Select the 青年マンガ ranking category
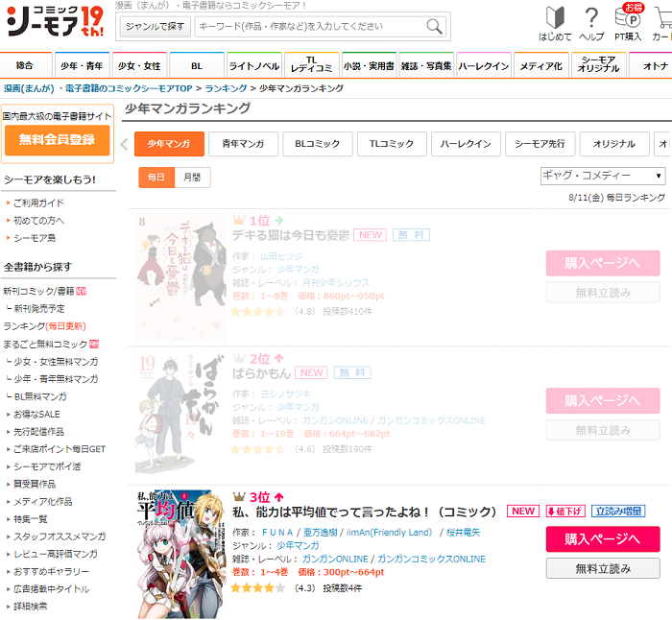This screenshot has width=672, height=620. (244, 144)
